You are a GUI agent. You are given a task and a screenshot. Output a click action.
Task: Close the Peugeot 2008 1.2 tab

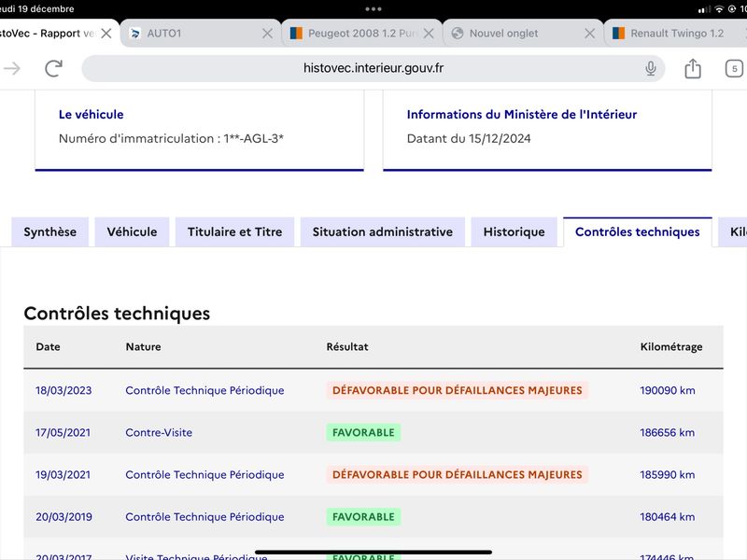(x=429, y=34)
